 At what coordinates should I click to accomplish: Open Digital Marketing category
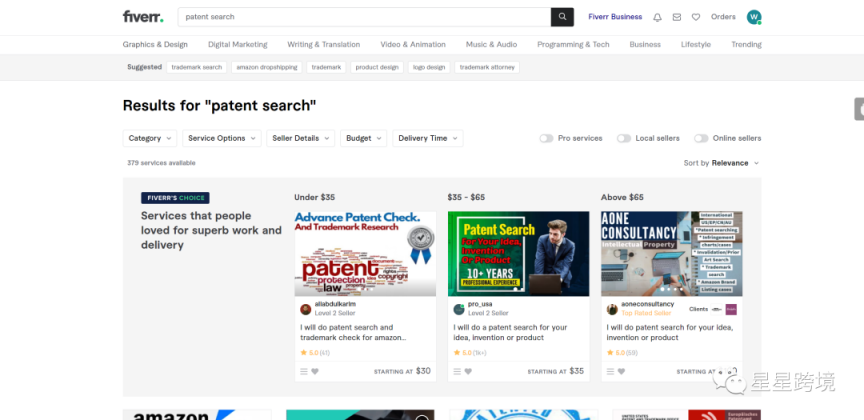[237, 45]
